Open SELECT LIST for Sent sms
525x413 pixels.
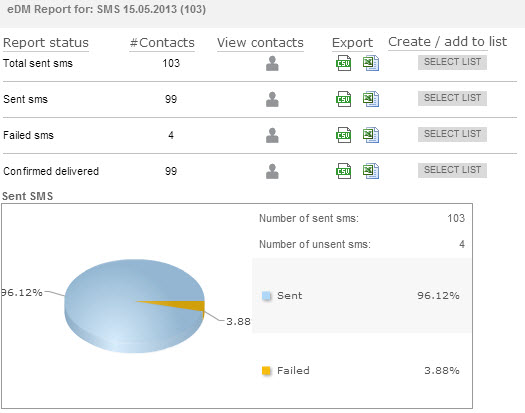(x=452, y=98)
